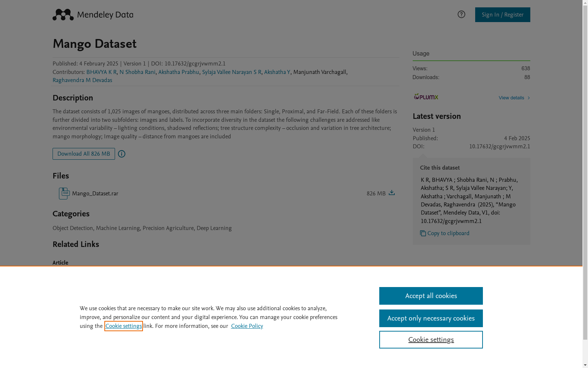Viewport: 588px width, 368px height.
Task: Accept only necessary cookies
Action: 431,318
